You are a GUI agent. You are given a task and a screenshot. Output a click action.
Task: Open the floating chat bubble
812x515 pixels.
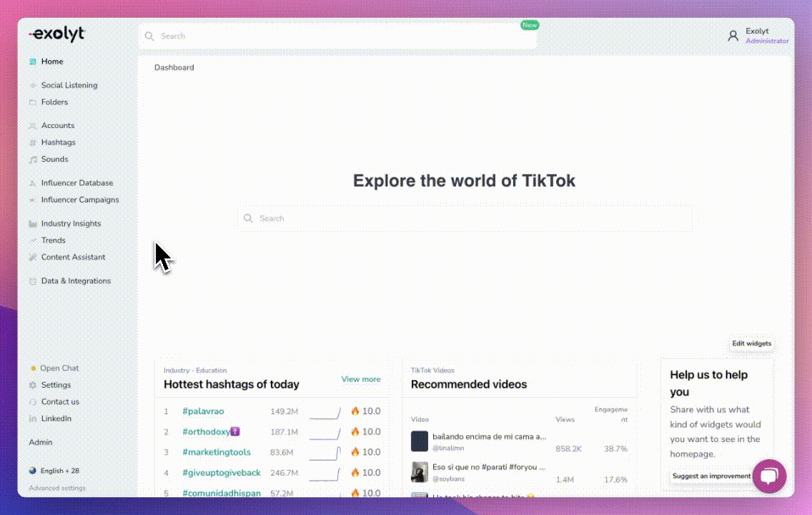tap(769, 476)
